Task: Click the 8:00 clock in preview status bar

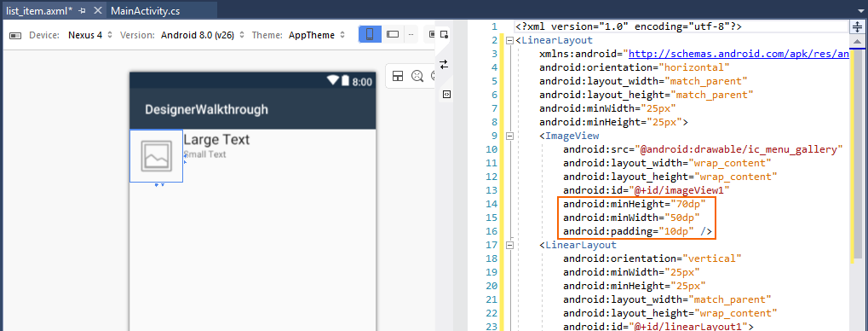Action: coord(362,82)
